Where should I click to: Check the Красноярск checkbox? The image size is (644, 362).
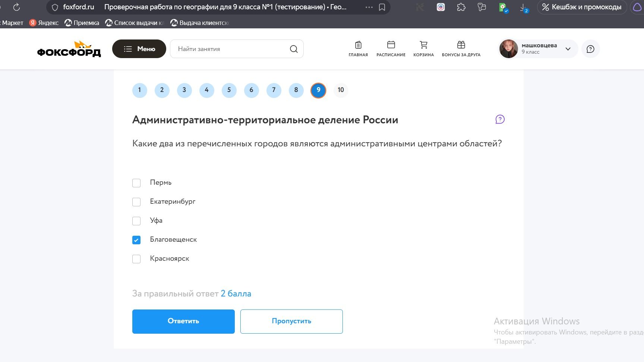click(x=136, y=259)
